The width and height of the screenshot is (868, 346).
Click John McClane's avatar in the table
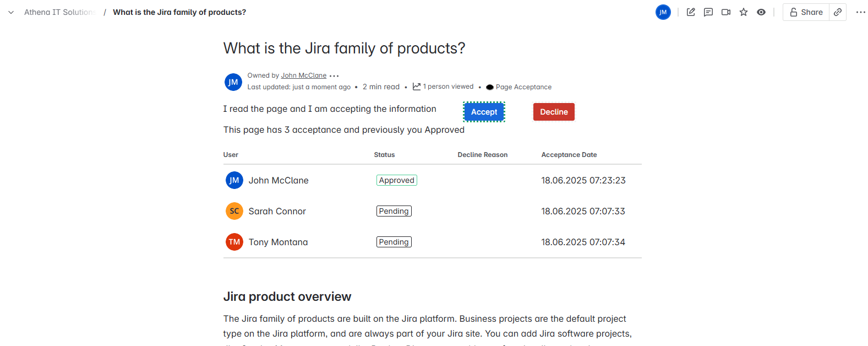[x=234, y=180]
